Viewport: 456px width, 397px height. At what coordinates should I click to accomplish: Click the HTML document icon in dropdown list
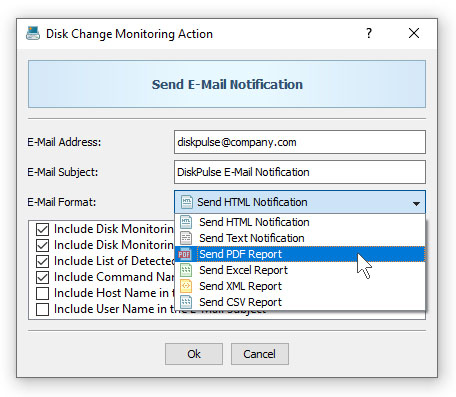[x=186, y=222]
